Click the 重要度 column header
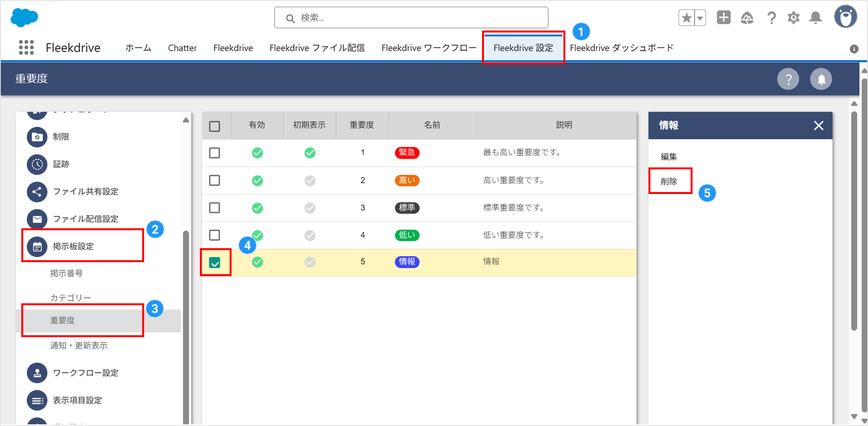Image resolution: width=868 pixels, height=426 pixels. pyautogui.click(x=362, y=125)
